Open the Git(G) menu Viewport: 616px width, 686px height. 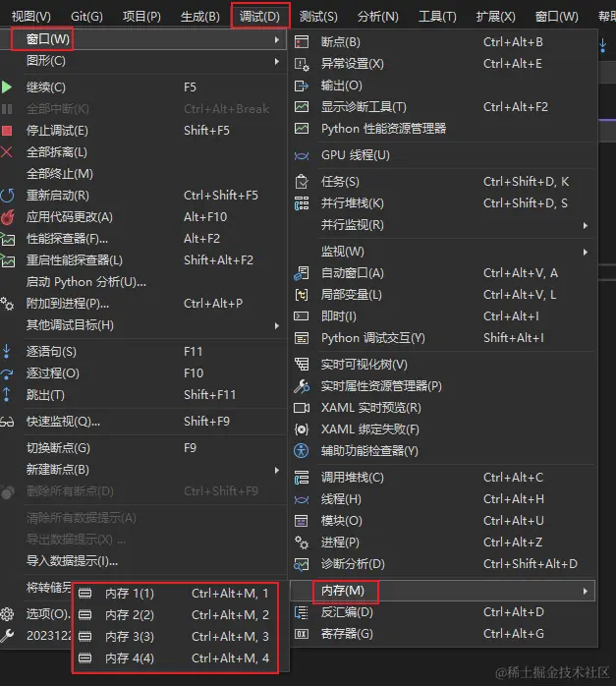(x=86, y=17)
